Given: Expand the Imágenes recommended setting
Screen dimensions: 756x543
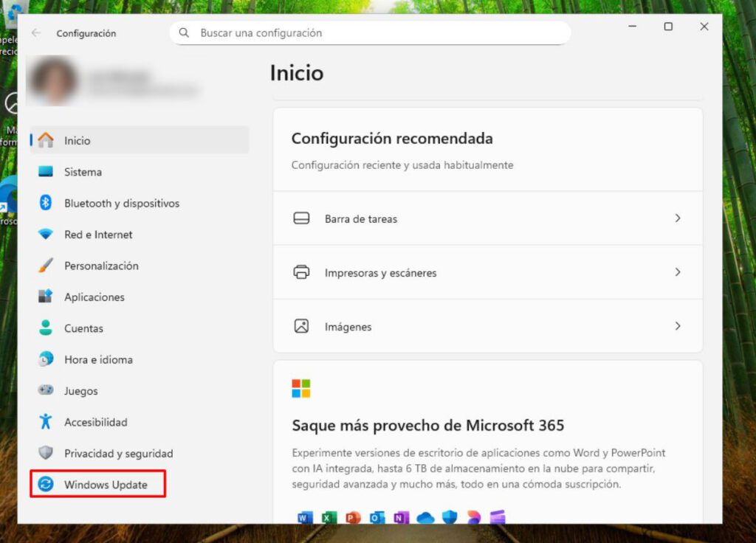Looking at the screenshot, I should pos(678,325).
